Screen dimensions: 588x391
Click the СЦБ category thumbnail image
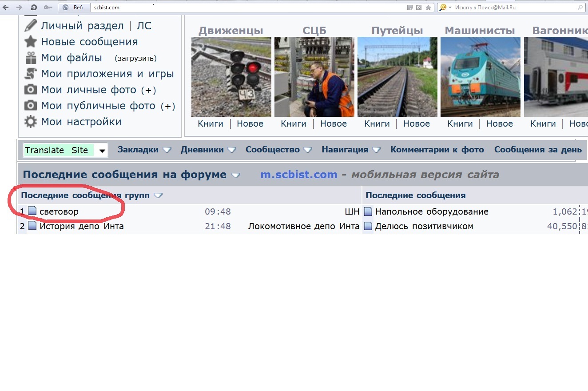pyautogui.click(x=314, y=77)
